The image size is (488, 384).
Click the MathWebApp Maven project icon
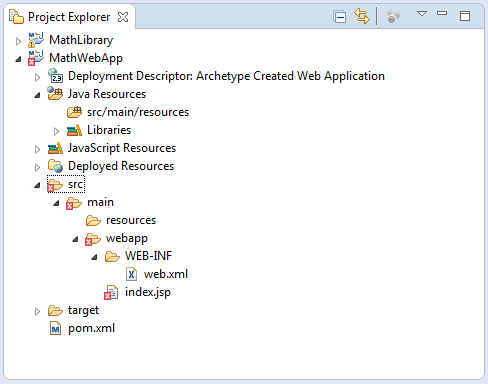tap(35, 58)
